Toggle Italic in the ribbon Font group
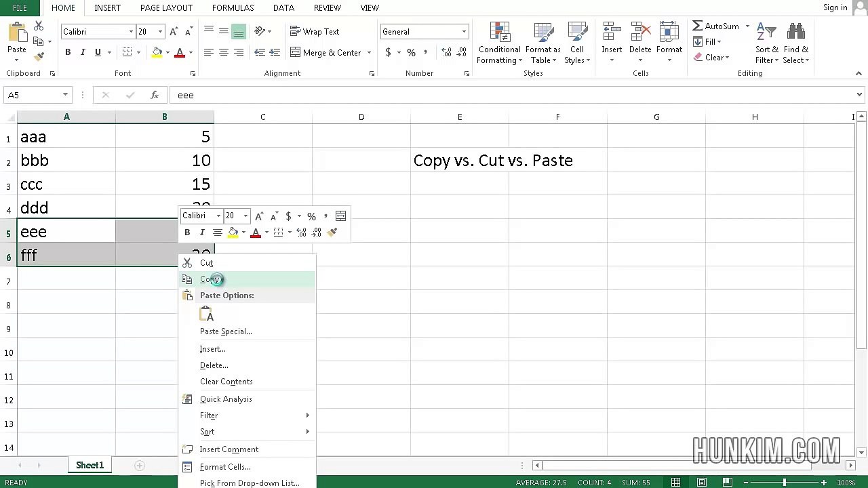This screenshot has height=488, width=868. (83, 52)
